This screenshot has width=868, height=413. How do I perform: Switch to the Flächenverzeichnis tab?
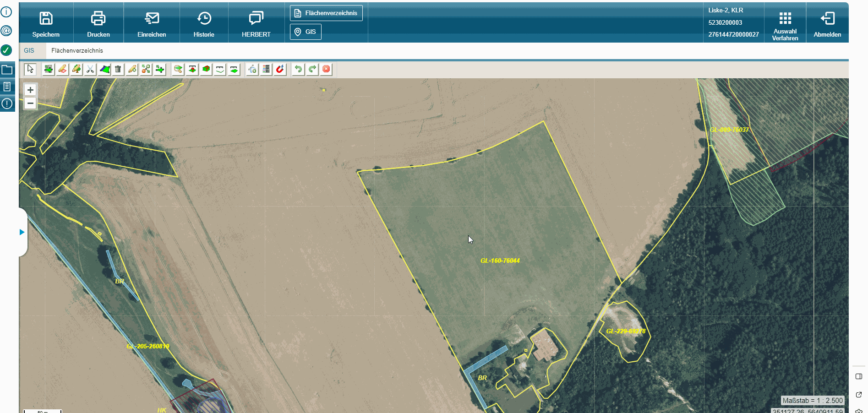77,50
